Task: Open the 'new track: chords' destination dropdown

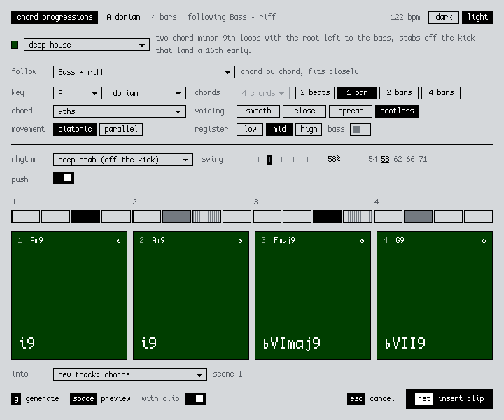Action: tap(130, 374)
